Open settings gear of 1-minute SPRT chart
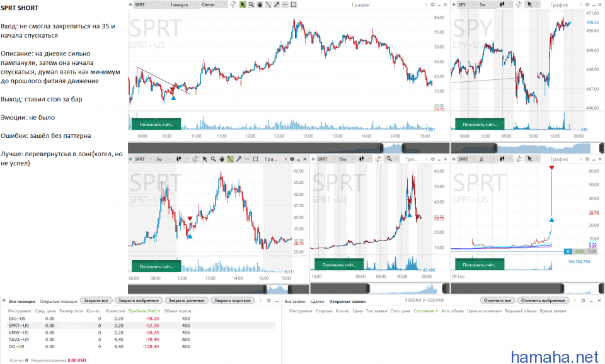 [x=432, y=4]
